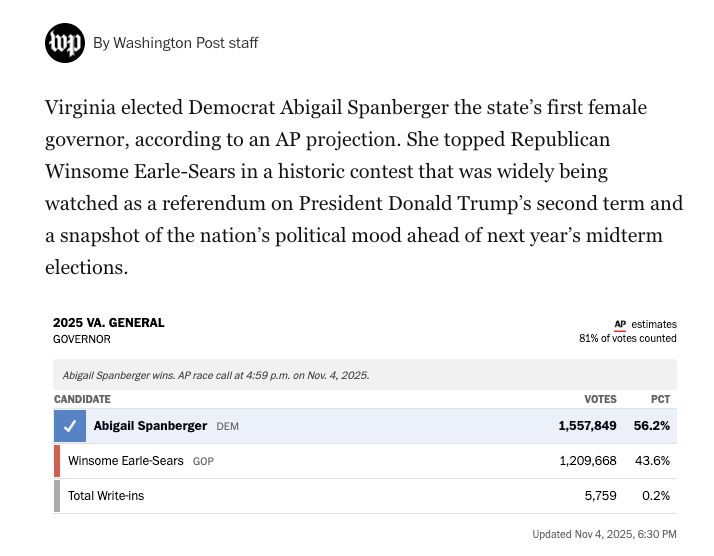Open the Washington Post staff byline
Screen dimensions: 714x556
[x=175, y=43]
